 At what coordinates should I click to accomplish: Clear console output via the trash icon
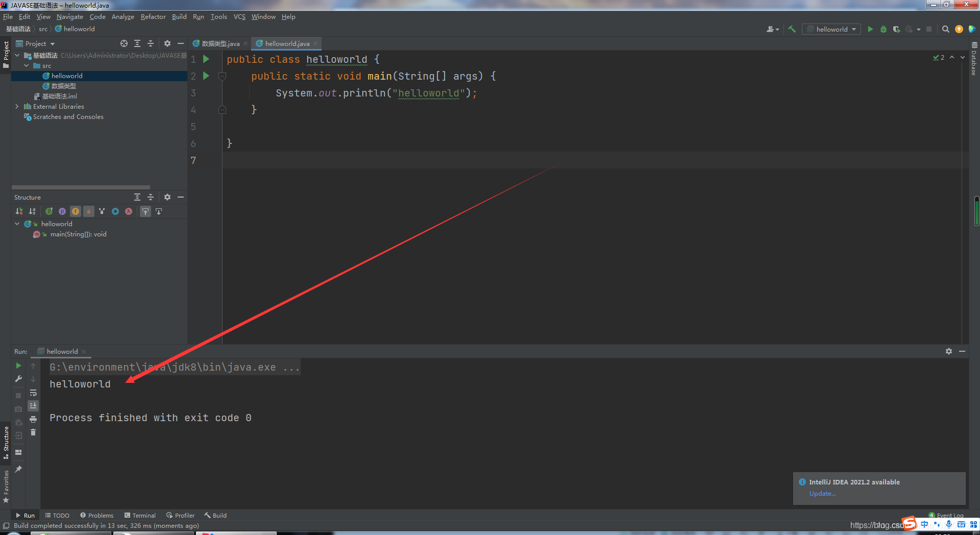click(x=33, y=432)
